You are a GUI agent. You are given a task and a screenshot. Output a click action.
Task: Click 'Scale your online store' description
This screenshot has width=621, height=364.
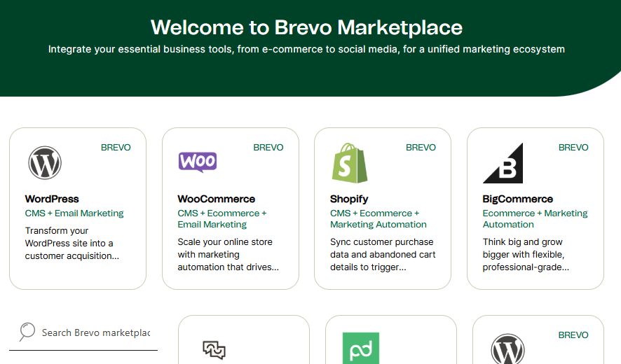(228, 254)
